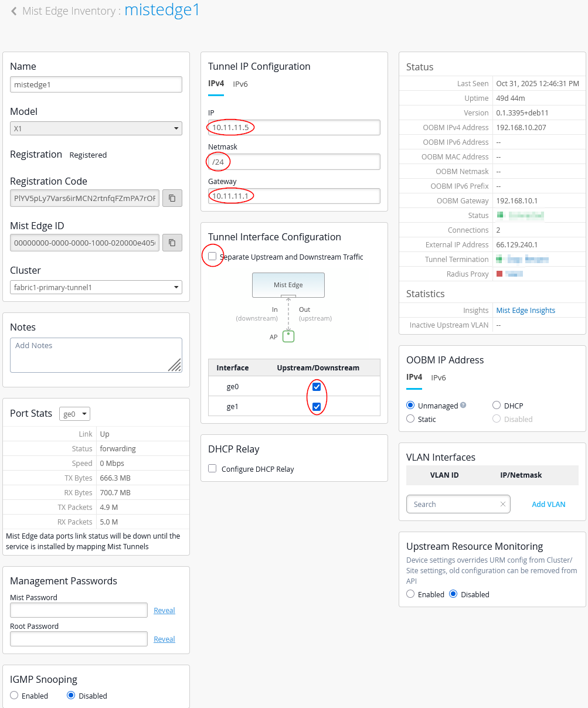Switch to IPv6 tab in OOBM IP Address

point(439,377)
